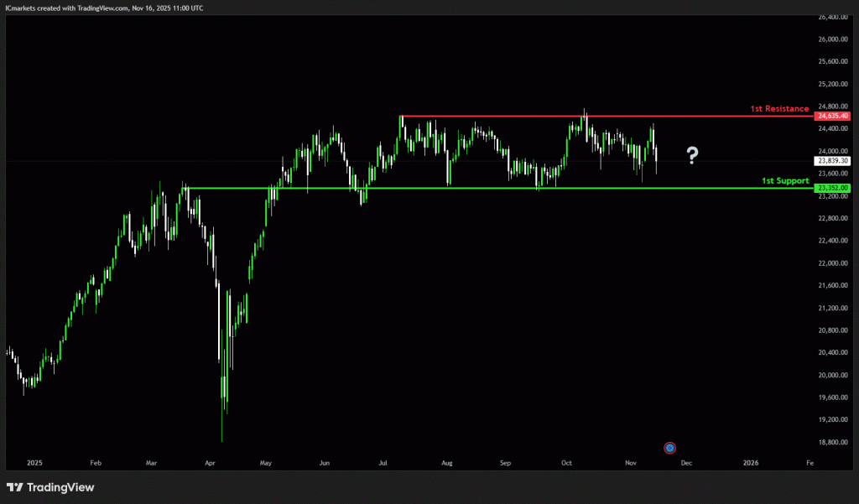Image resolution: width=859 pixels, height=504 pixels.
Task: Click the red 24,635.40 resistance price tag
Action: pyautogui.click(x=832, y=116)
